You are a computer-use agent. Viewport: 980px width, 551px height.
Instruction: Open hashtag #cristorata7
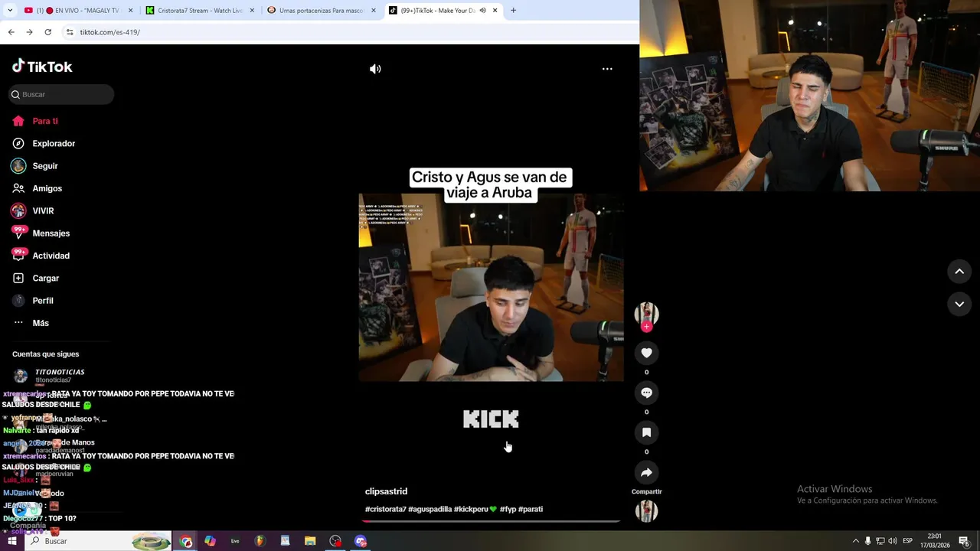386,509
